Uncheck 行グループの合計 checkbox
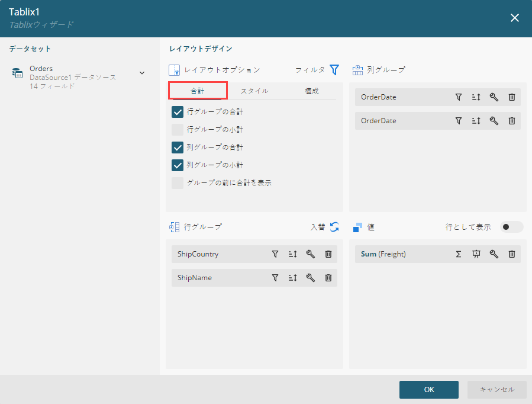The height and width of the screenshot is (404, 532). 178,112
